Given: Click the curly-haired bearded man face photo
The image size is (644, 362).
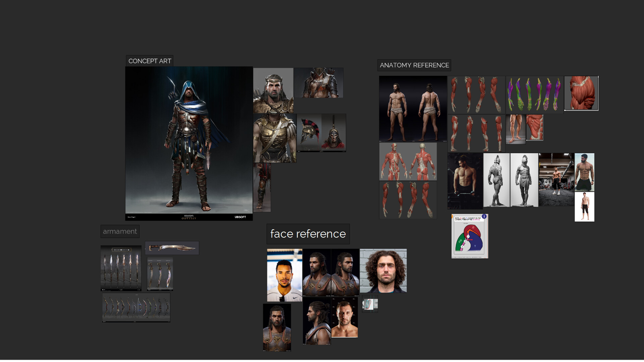Looking at the screenshot, I should 383,270.
